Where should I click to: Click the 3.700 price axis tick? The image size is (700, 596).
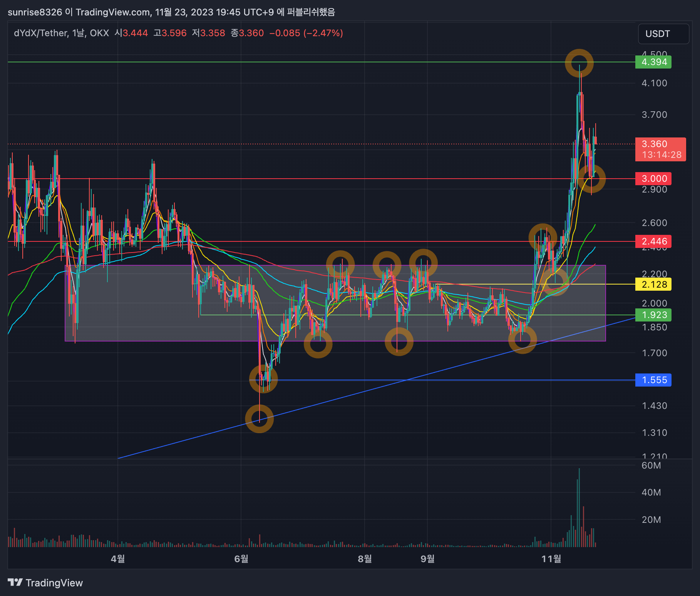pos(654,115)
